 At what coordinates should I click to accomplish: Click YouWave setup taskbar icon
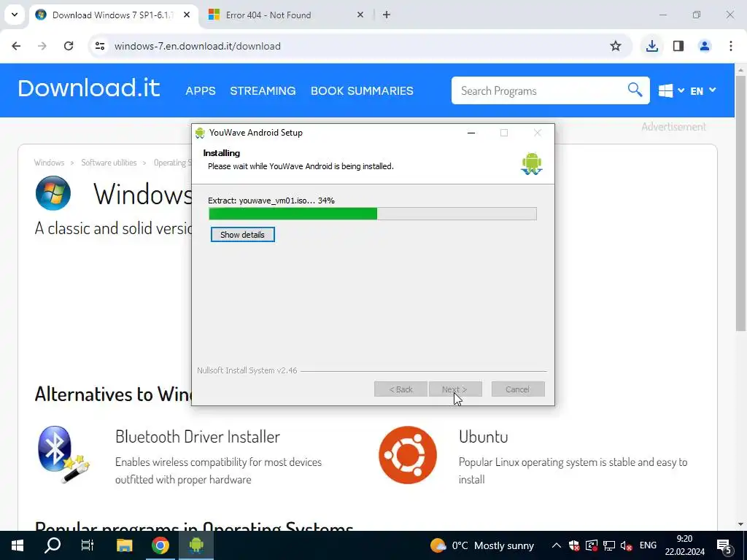[x=196, y=545]
